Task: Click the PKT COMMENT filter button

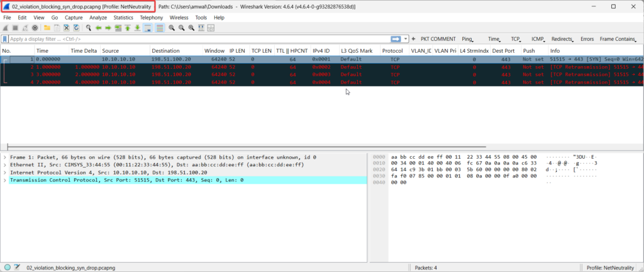Action: [x=438, y=39]
